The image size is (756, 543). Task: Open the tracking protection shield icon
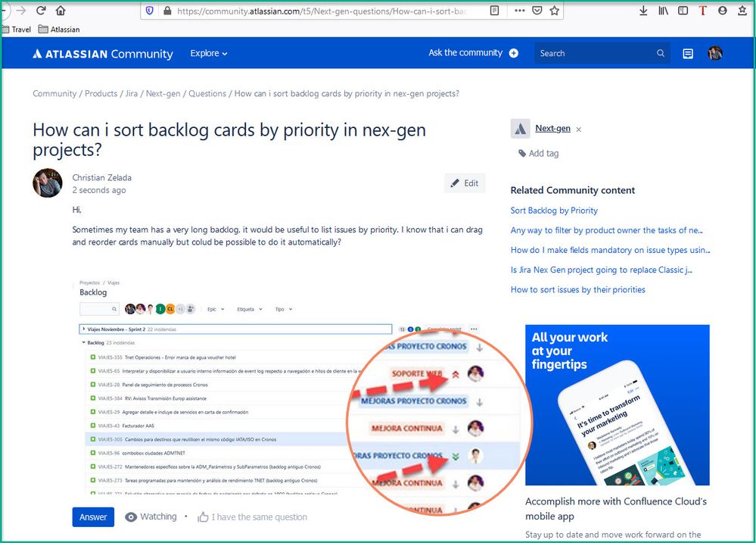150,11
